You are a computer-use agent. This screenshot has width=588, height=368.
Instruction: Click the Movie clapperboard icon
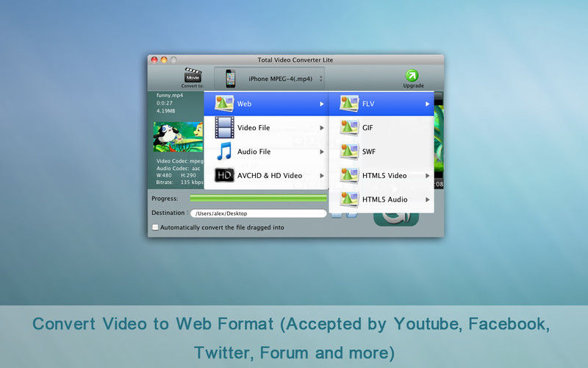click(x=193, y=75)
